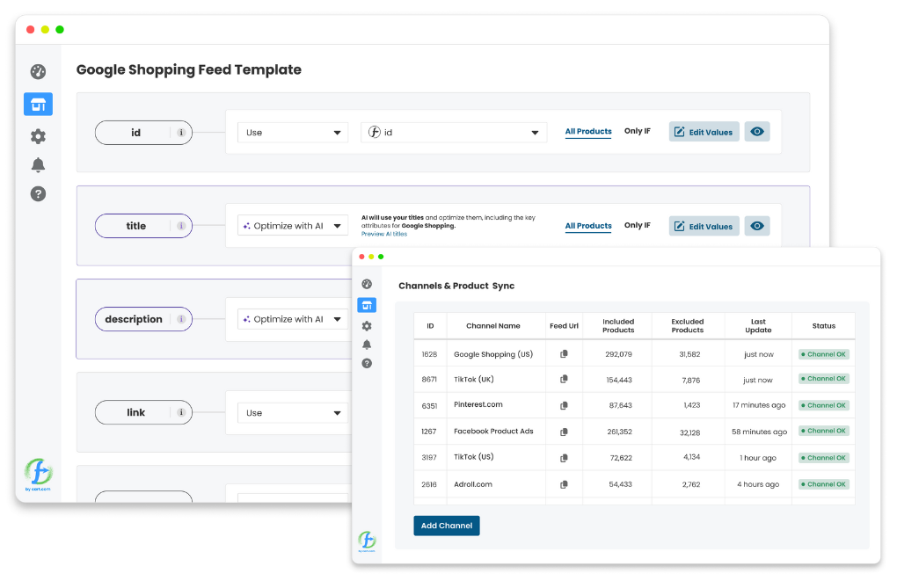
Task: Click the notifications bell in main sidebar
Action: tap(38, 165)
